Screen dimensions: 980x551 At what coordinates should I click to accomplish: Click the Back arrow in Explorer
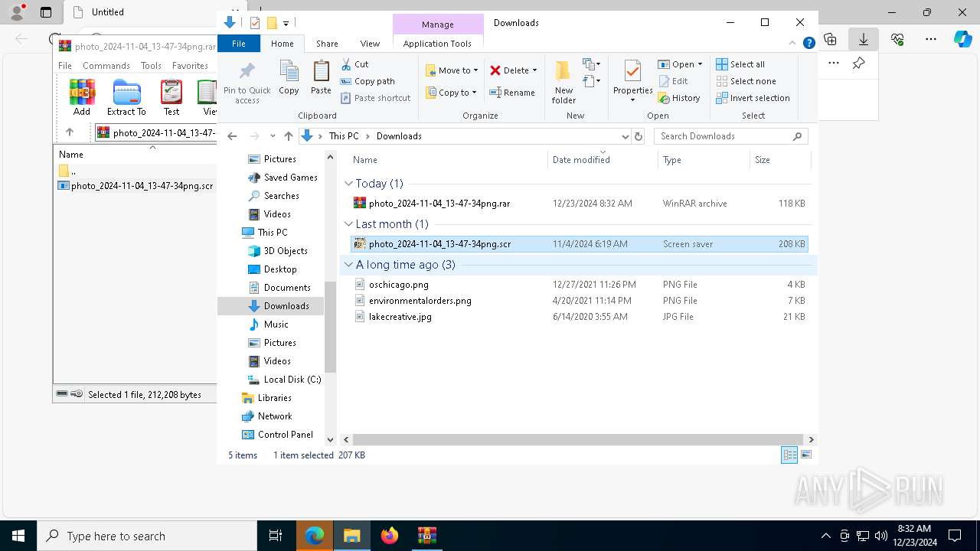[232, 136]
